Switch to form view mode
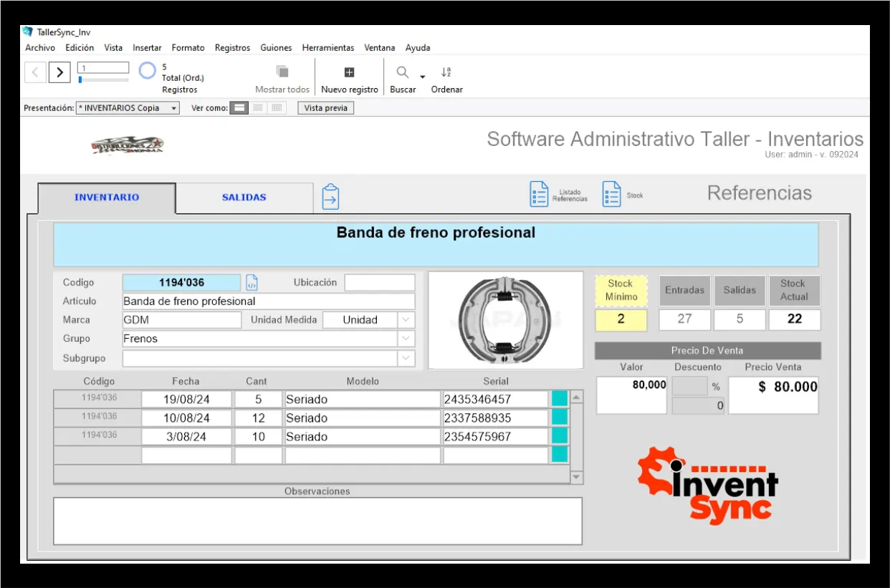The width and height of the screenshot is (890, 588). point(240,108)
